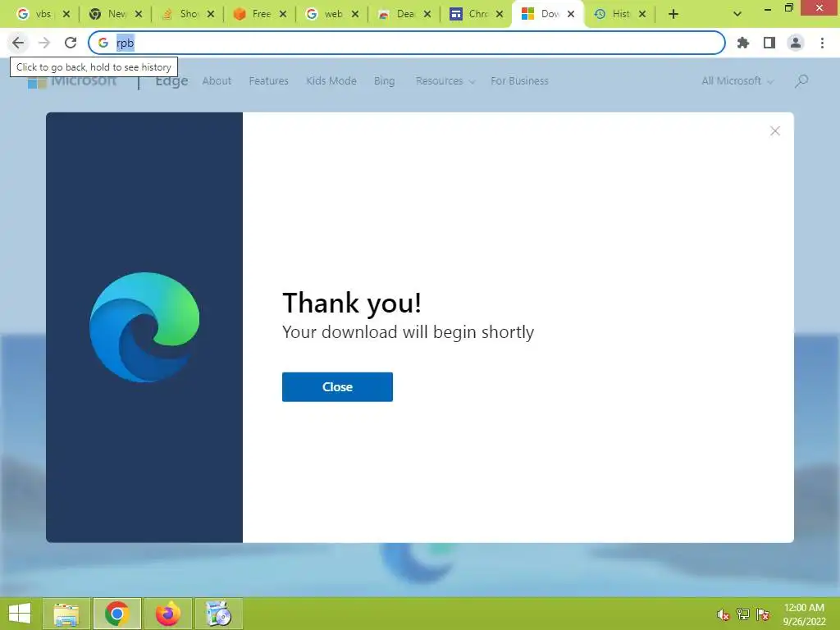The image size is (840, 630).
Task: Open the Chrome profile avatar
Action: click(x=796, y=43)
